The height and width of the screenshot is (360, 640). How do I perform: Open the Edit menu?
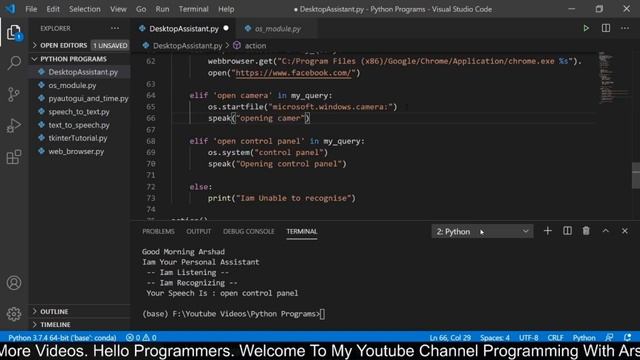point(53,9)
